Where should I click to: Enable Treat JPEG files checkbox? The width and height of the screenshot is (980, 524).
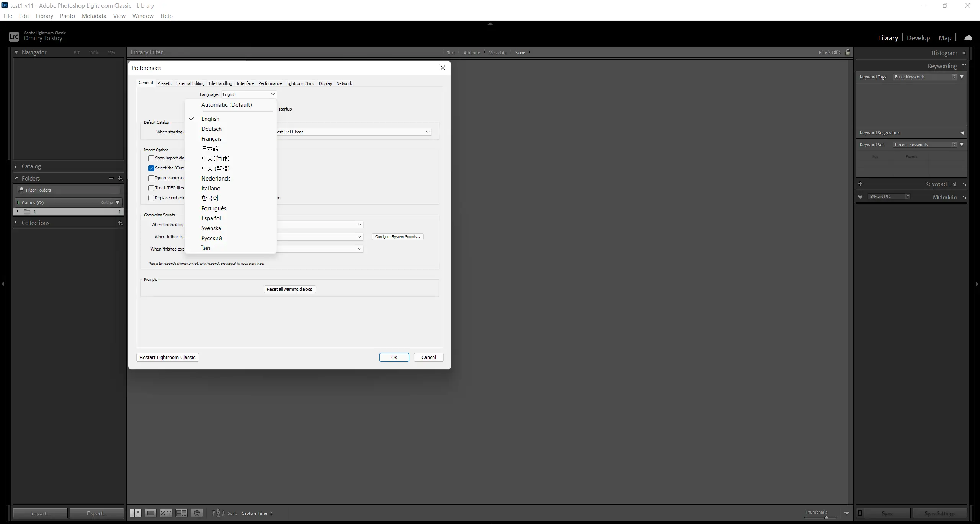click(x=151, y=188)
